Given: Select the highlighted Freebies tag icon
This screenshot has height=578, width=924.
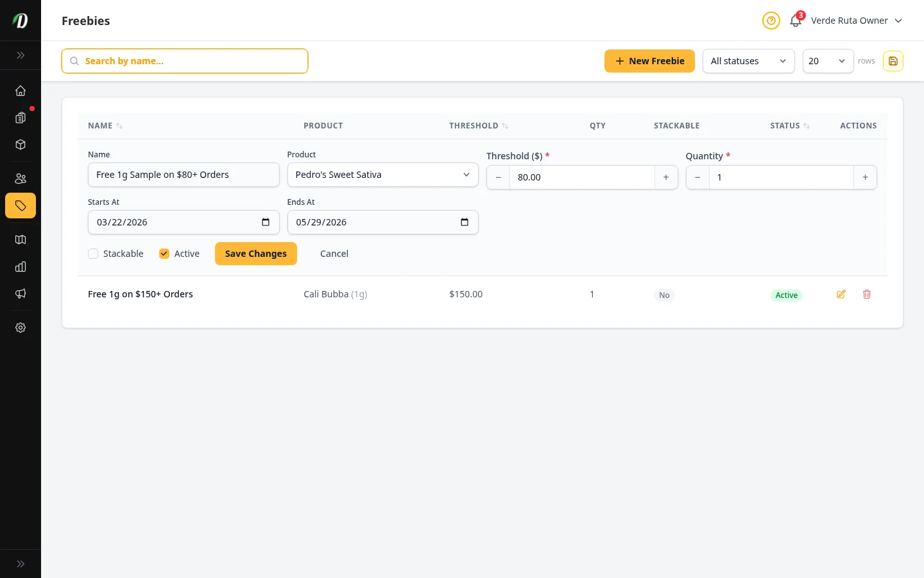Looking at the screenshot, I should [x=21, y=206].
